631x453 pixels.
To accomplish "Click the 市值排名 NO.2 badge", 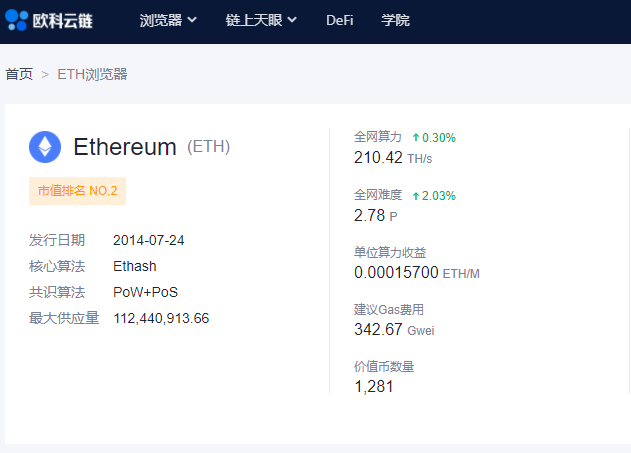I will click(x=77, y=191).
